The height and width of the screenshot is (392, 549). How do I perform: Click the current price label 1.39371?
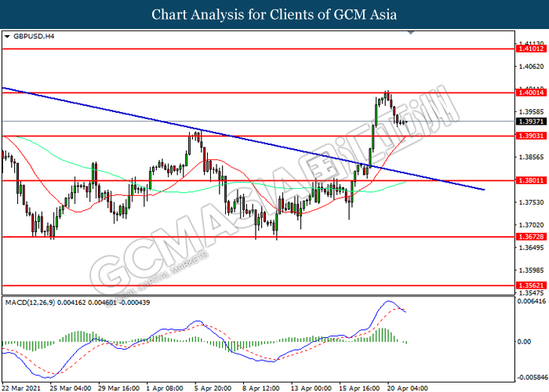click(x=531, y=121)
